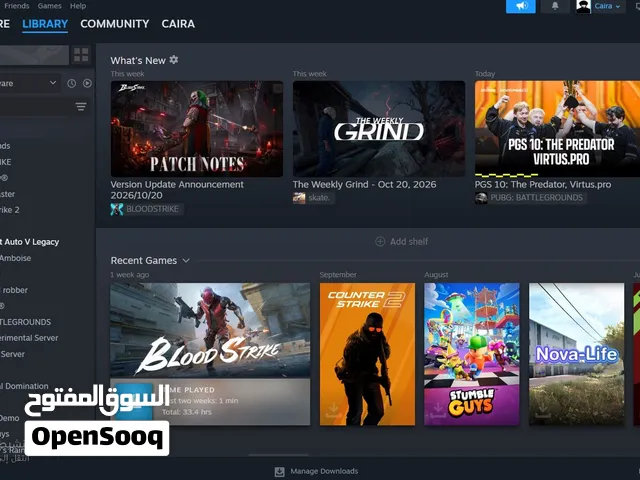Switch to grid collections view icon

tap(81, 55)
